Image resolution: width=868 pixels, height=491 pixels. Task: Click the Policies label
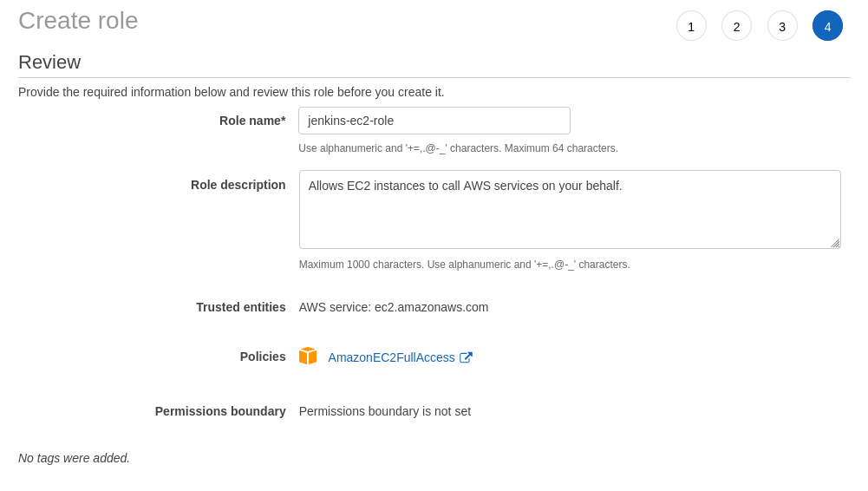[x=262, y=357]
